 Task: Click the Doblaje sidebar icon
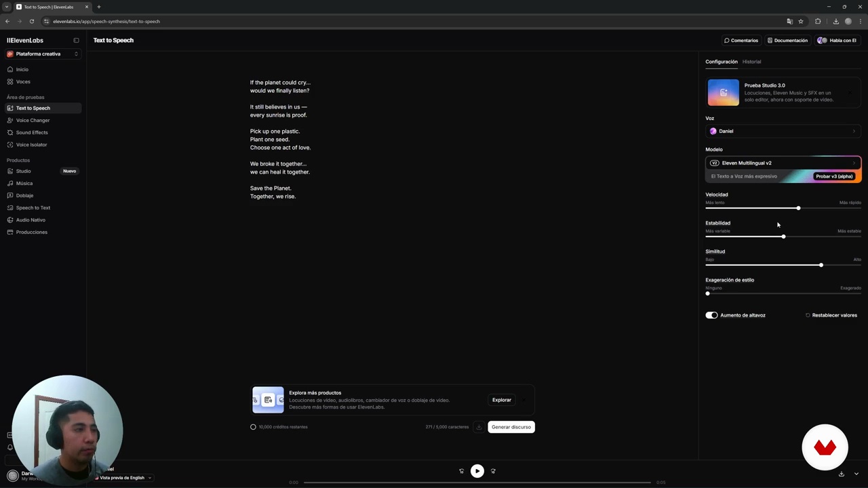click(x=10, y=195)
